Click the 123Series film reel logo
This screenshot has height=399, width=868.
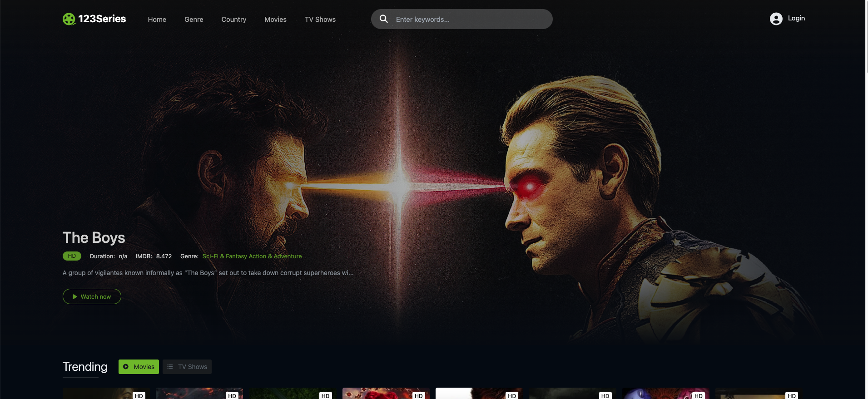pyautogui.click(x=69, y=19)
